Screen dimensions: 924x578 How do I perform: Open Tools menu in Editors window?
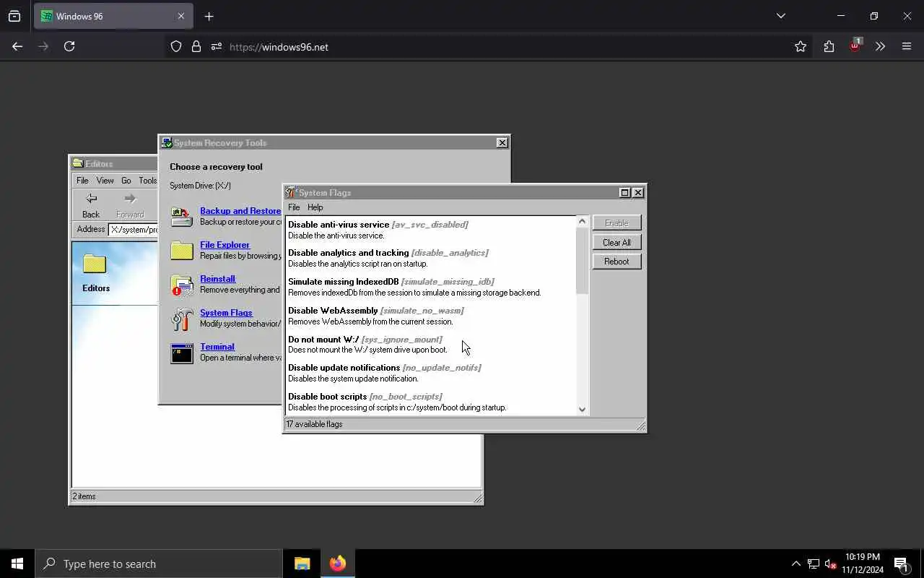click(148, 181)
